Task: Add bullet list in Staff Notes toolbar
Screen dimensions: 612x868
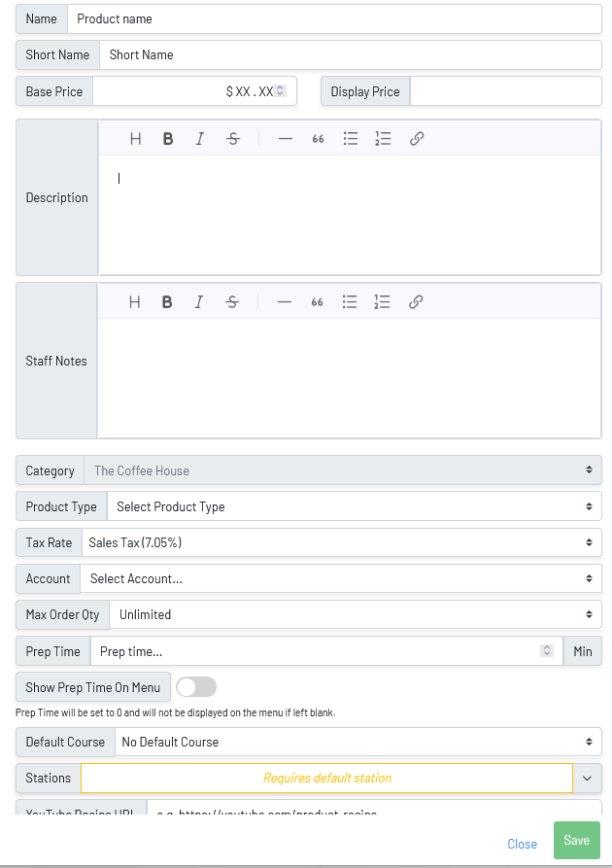Action: (x=350, y=302)
